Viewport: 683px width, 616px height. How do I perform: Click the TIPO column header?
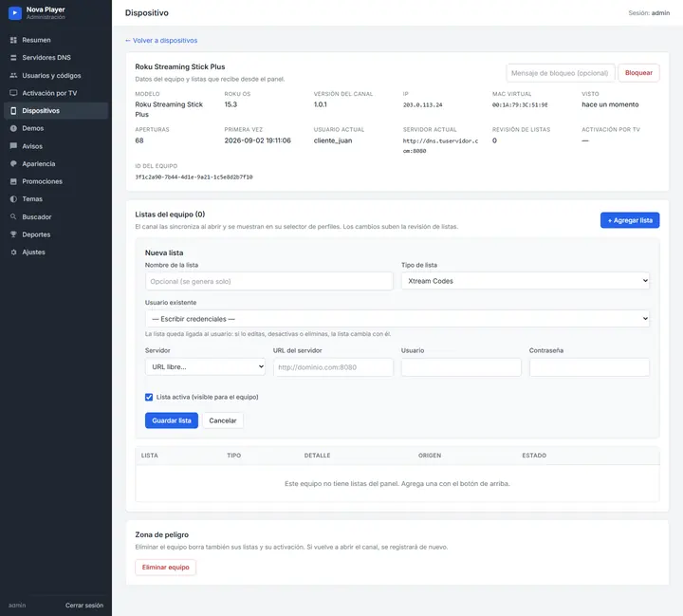234,456
